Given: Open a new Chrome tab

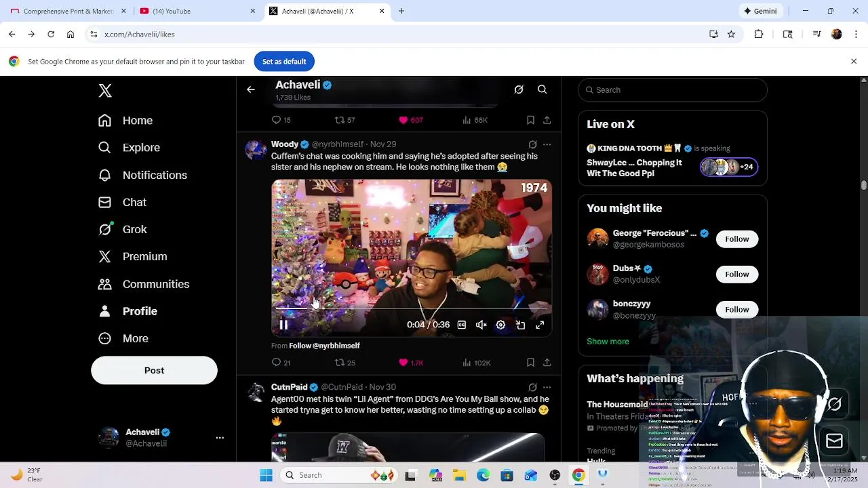Looking at the screenshot, I should [401, 11].
